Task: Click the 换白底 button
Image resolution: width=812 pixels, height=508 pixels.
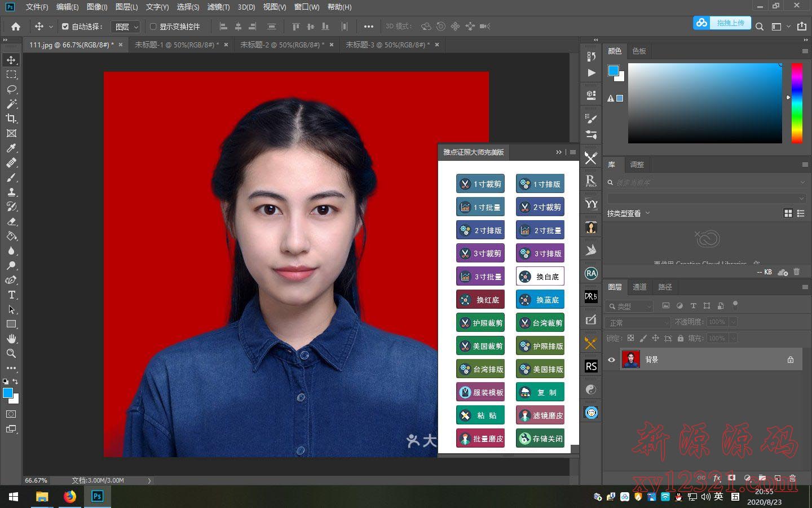Action: [540, 276]
